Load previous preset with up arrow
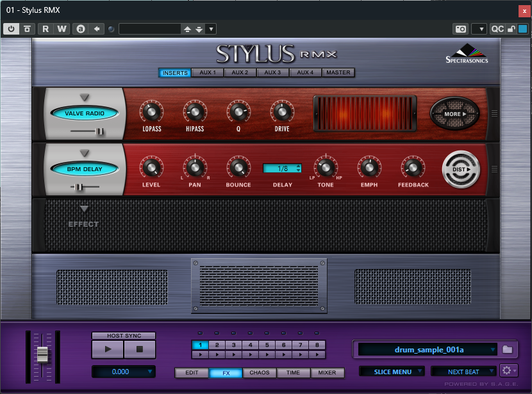532x394 pixels. click(x=187, y=29)
